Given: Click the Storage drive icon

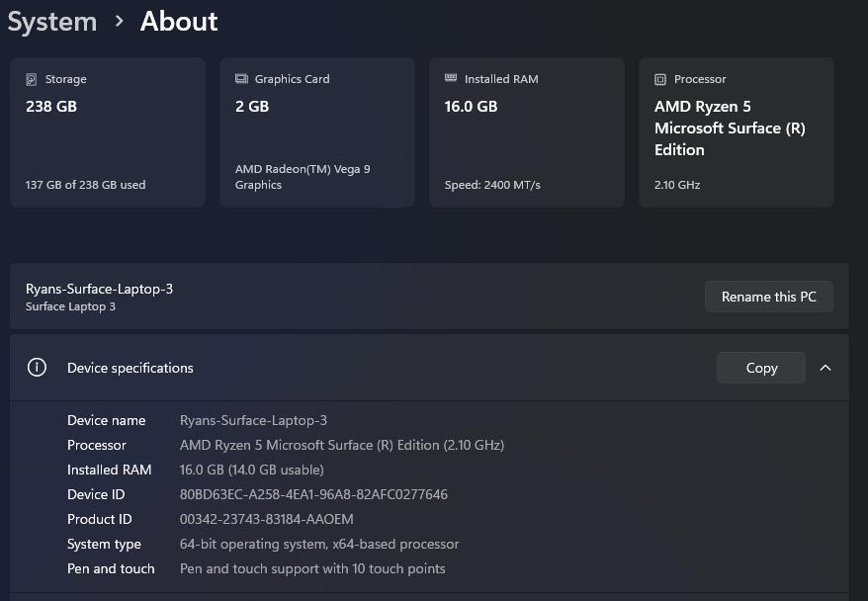Looking at the screenshot, I should [32, 79].
